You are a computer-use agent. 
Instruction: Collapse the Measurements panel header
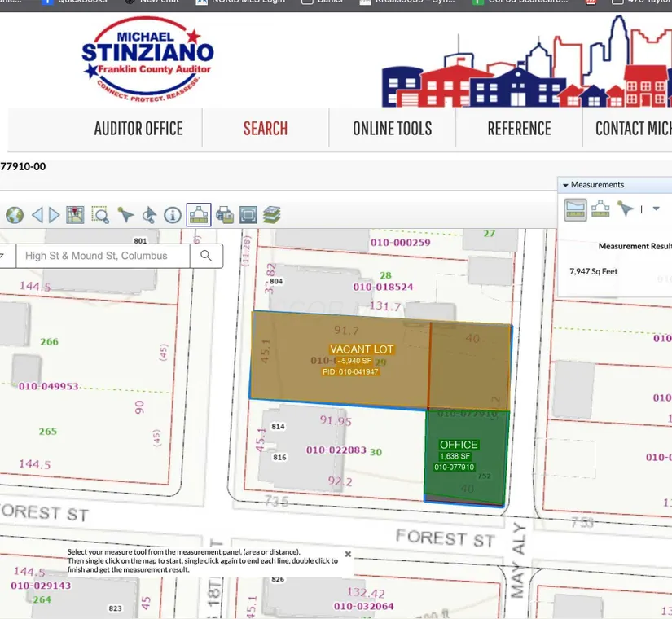click(x=566, y=186)
